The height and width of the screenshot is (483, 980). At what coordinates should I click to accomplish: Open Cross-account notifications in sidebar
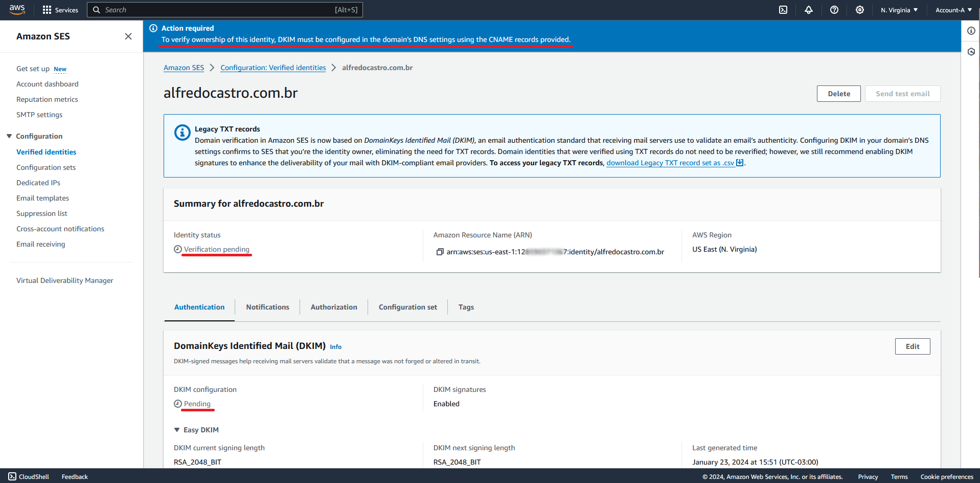[60, 229]
